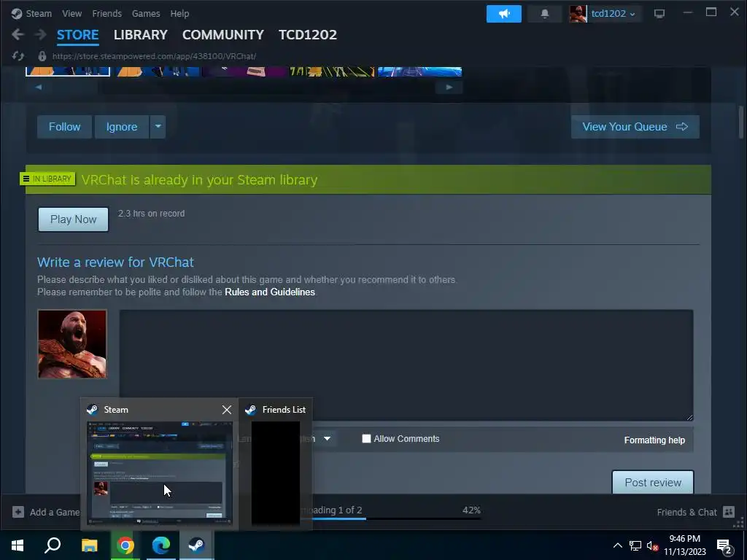The width and height of the screenshot is (747, 560).
Task: Switch to the LIBRARY tab
Action: tap(141, 35)
